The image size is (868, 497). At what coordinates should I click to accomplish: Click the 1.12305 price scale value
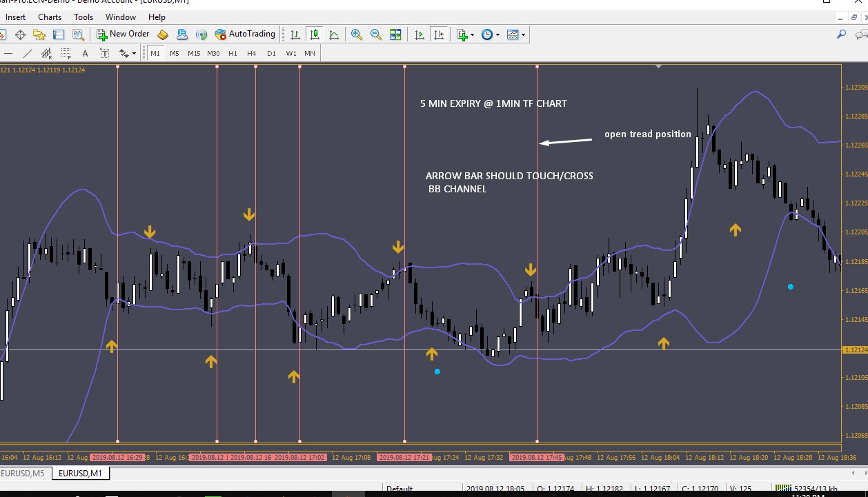pyautogui.click(x=856, y=88)
